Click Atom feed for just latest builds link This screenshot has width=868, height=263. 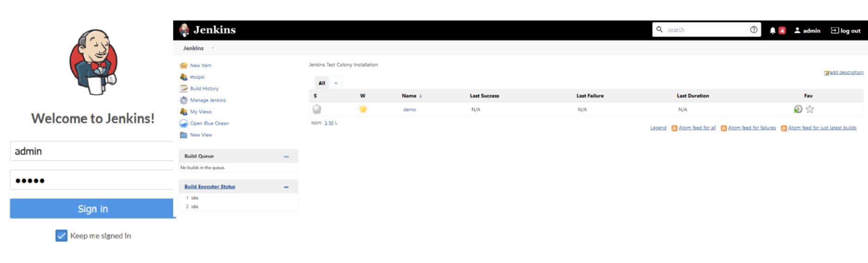pyautogui.click(x=822, y=128)
